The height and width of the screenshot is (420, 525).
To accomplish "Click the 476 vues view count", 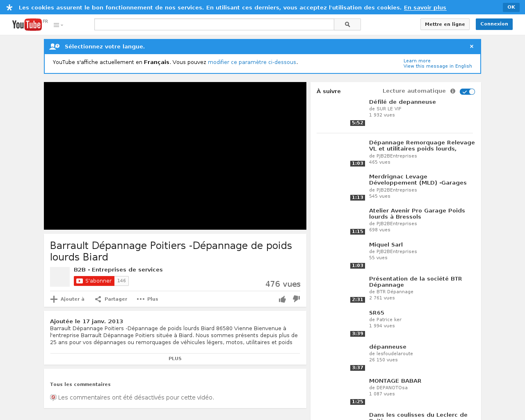I will [283, 284].
